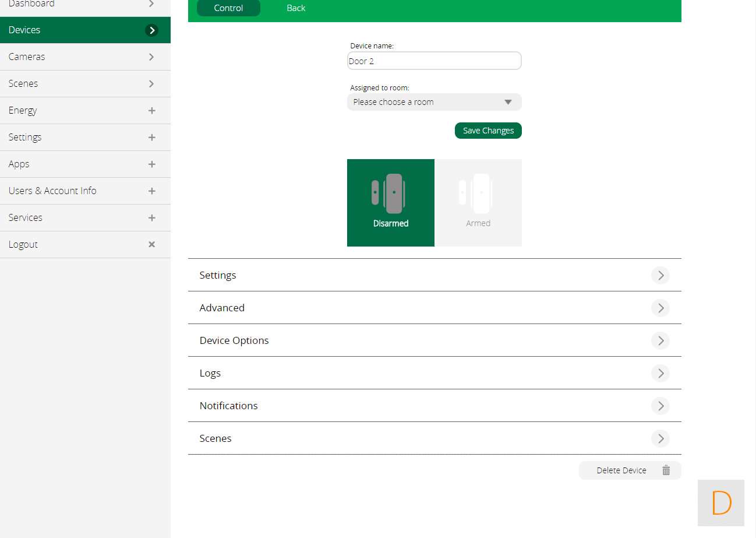This screenshot has height=538, width=756.
Task: Click the plus icon next to Energy
Action: [x=151, y=111]
